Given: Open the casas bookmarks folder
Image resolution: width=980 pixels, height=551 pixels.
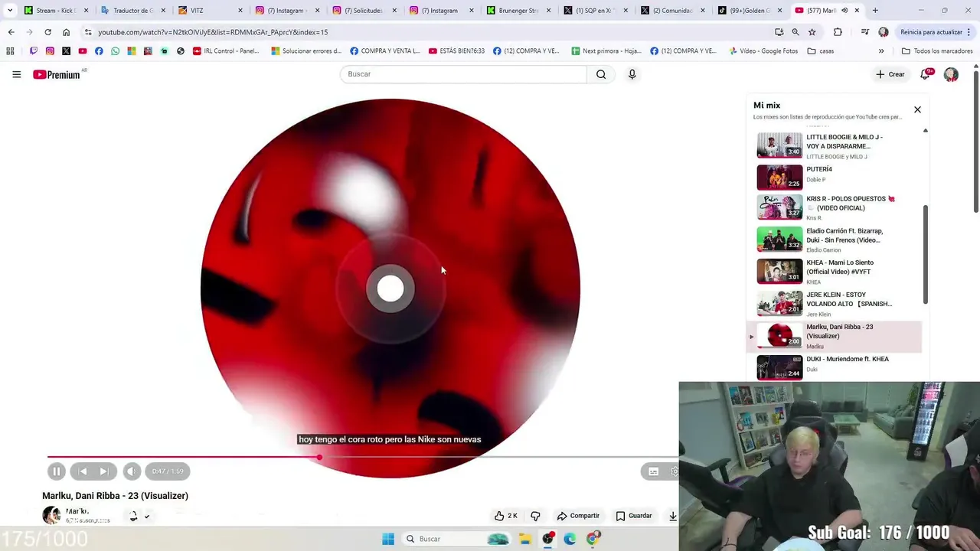Looking at the screenshot, I should click(x=821, y=51).
